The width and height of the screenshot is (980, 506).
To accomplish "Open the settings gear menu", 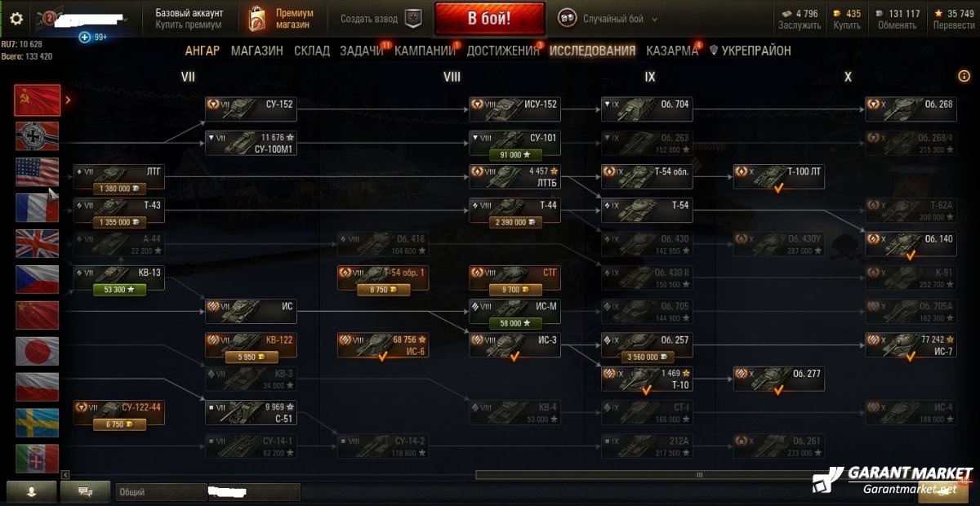I will click(x=16, y=19).
